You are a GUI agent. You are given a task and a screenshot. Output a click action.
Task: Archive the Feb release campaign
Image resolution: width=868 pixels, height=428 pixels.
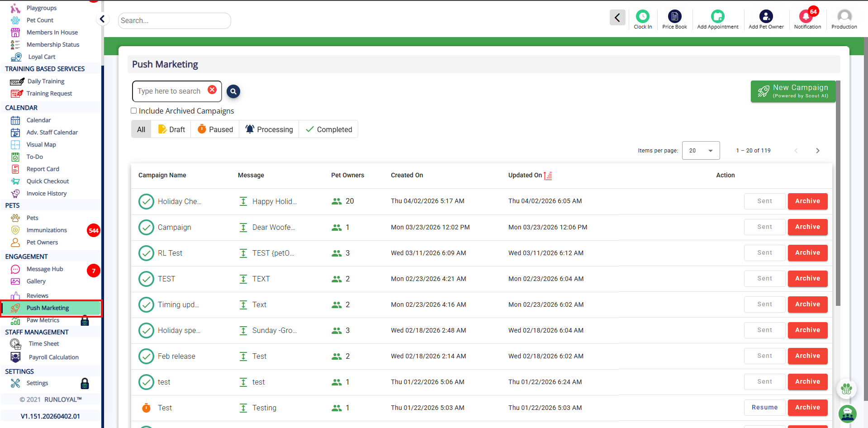(807, 356)
